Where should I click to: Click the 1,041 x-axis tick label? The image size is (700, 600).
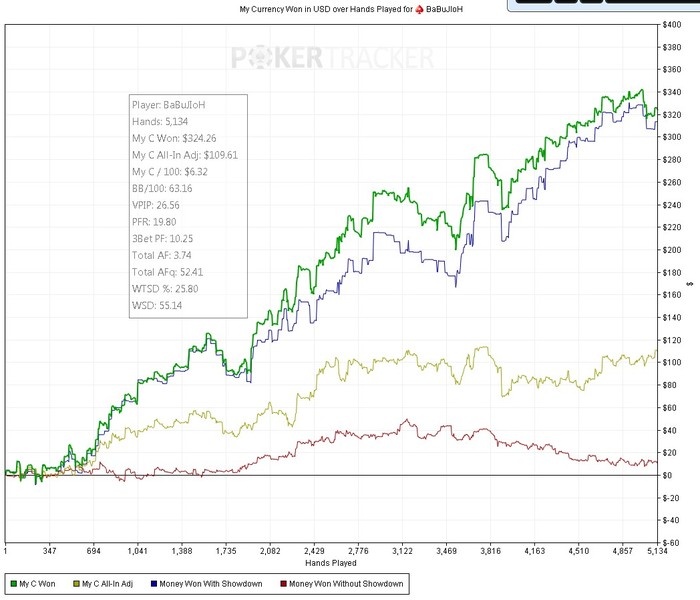coord(138,551)
